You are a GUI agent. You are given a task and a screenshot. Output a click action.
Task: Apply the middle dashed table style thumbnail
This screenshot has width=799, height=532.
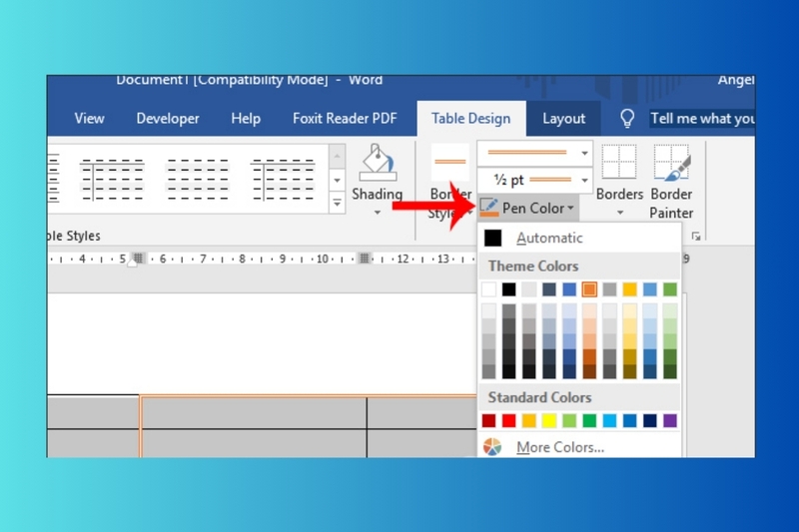tap(198, 180)
